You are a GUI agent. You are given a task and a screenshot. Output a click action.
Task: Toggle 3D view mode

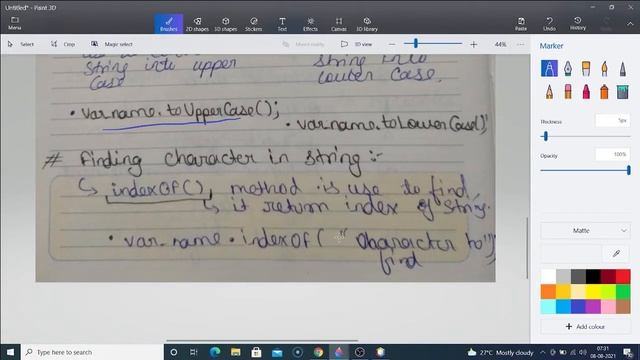(x=357, y=44)
